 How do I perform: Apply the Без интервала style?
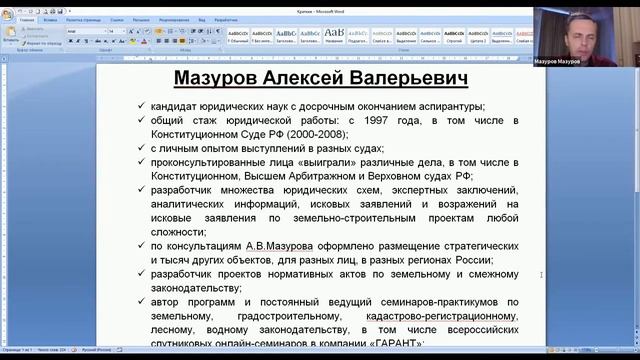(262, 36)
